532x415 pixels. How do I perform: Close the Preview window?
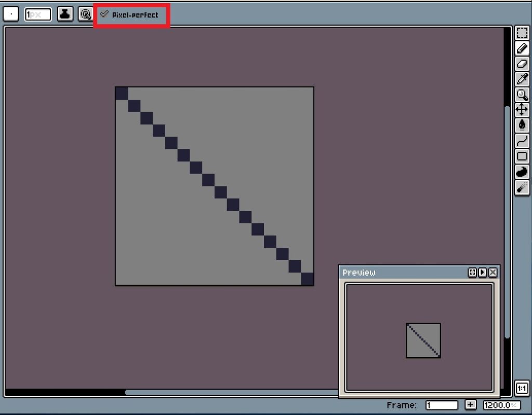[x=493, y=272]
